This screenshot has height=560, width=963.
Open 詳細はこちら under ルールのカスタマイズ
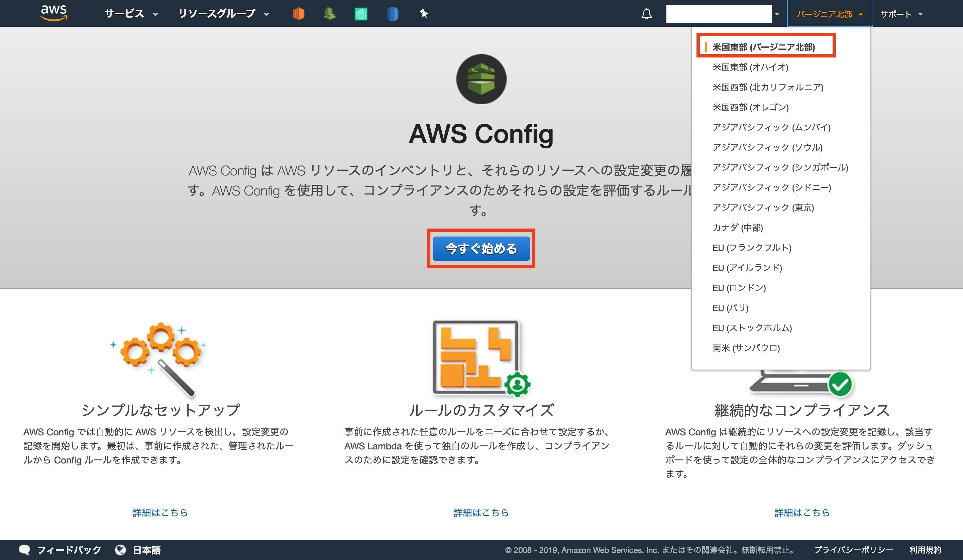[481, 513]
